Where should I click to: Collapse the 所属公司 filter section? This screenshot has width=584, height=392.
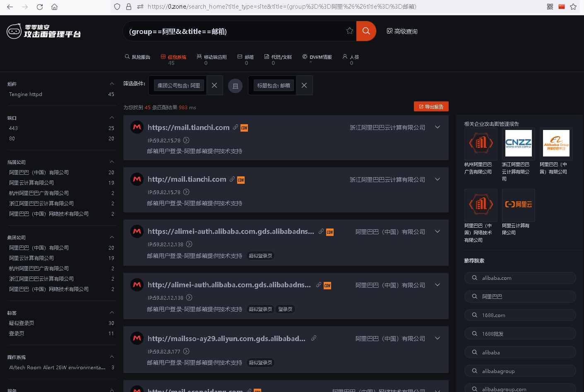tap(112, 162)
